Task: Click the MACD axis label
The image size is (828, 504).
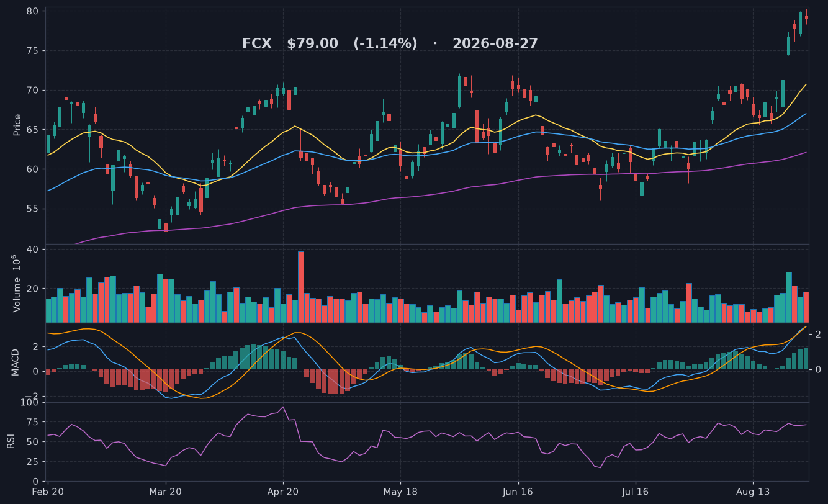Action: (16, 362)
